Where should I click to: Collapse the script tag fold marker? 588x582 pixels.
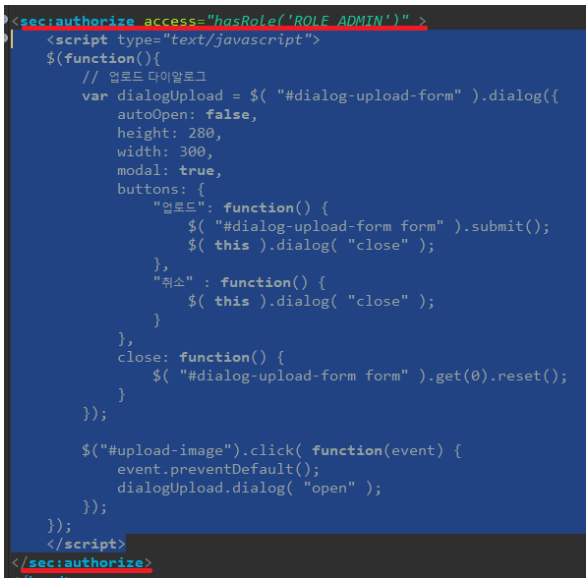5,38
